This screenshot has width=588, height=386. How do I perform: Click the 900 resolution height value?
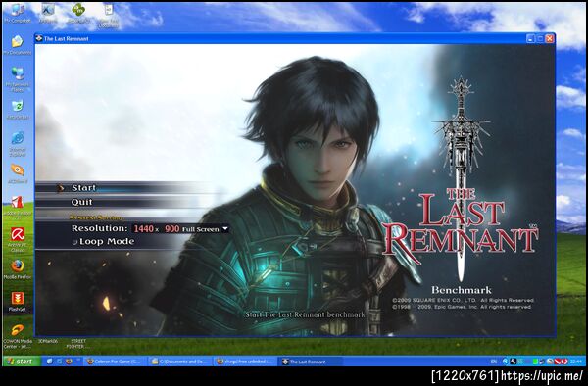pyautogui.click(x=171, y=228)
